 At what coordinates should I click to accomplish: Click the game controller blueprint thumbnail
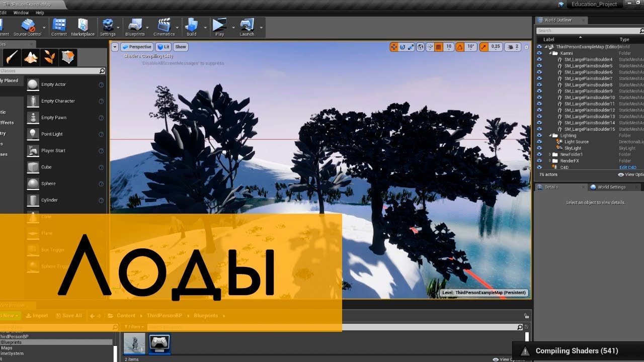coord(160,344)
